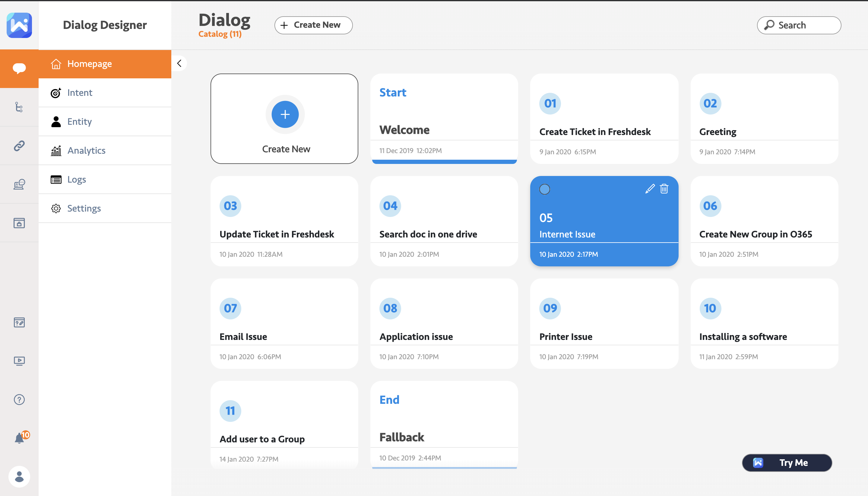The image size is (868, 496).
Task: Click the Search input field
Action: (x=799, y=25)
